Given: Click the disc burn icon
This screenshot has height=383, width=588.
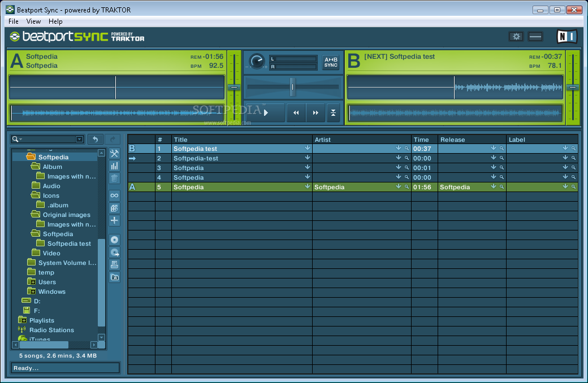Looking at the screenshot, I should (x=114, y=240).
